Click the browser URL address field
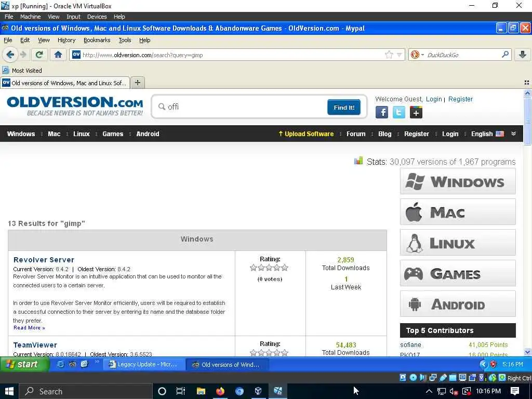The image size is (532, 399). pos(232,55)
